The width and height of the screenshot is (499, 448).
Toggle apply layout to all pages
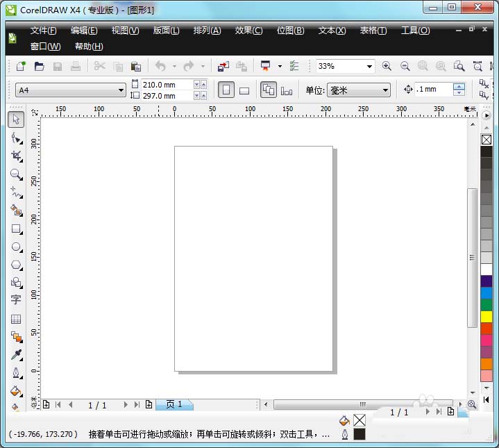(269, 90)
